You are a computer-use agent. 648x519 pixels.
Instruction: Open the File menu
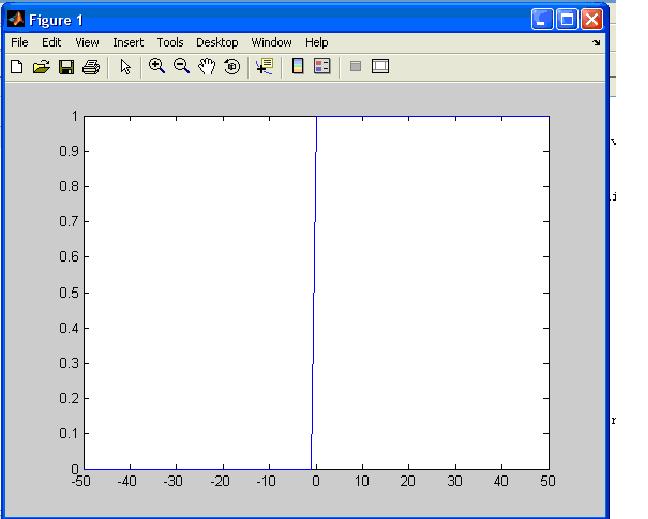coord(19,43)
